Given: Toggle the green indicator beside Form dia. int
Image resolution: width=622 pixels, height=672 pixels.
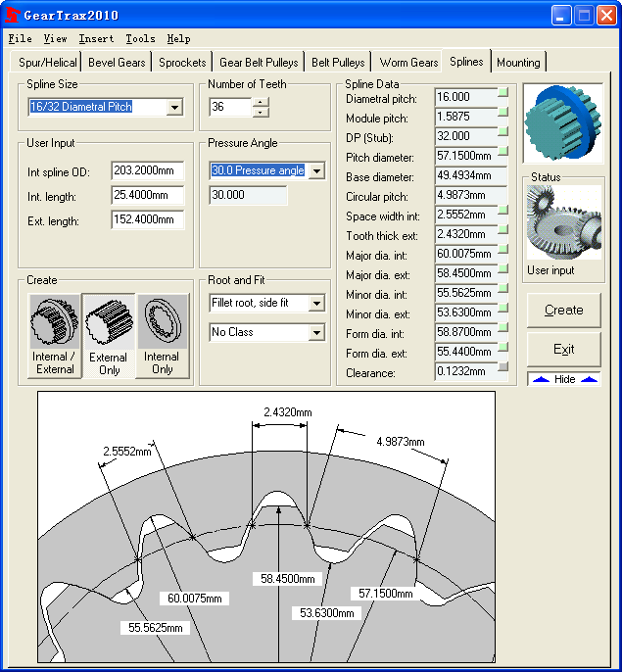Looking at the screenshot, I should click(502, 327).
